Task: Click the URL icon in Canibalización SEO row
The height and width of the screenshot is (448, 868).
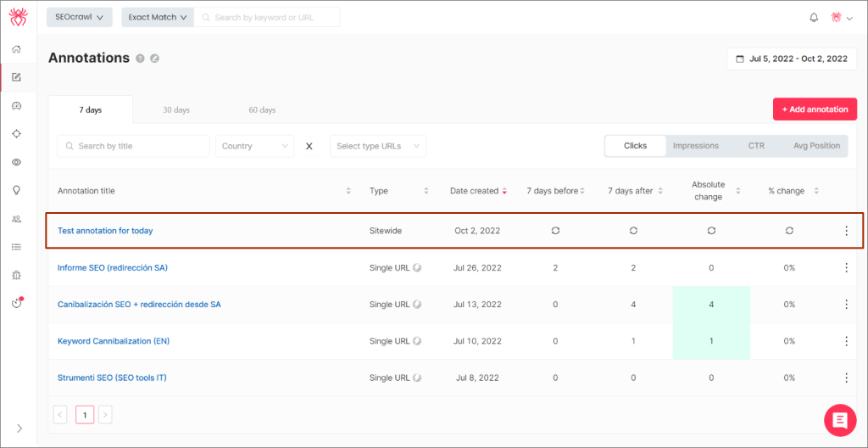Action: (417, 305)
